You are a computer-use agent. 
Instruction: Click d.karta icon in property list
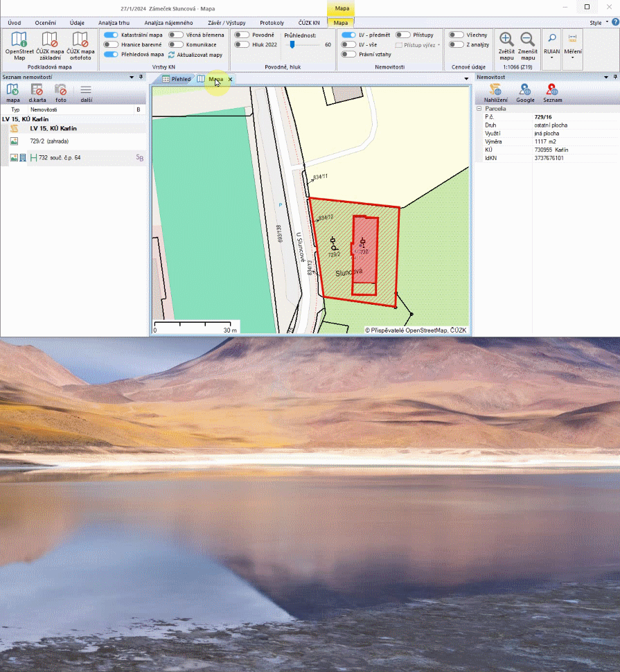click(37, 93)
